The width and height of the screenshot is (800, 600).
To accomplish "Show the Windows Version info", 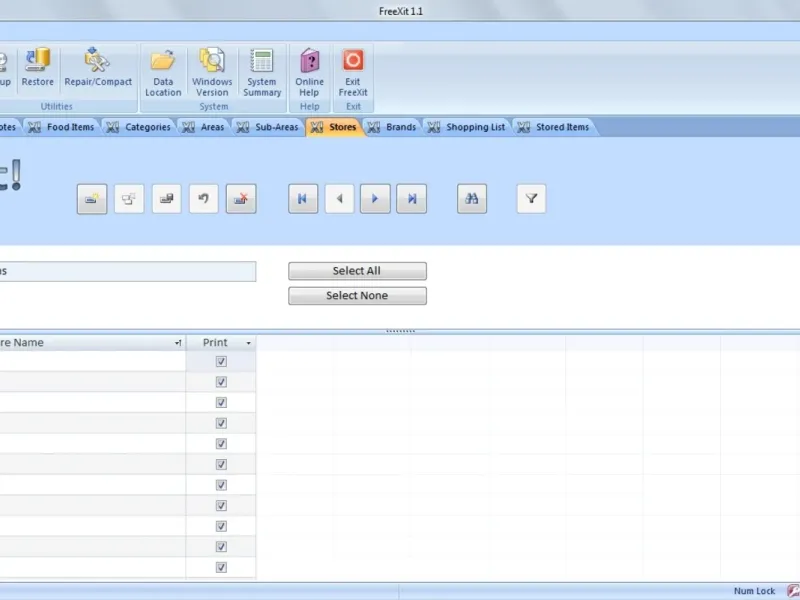I will point(212,72).
